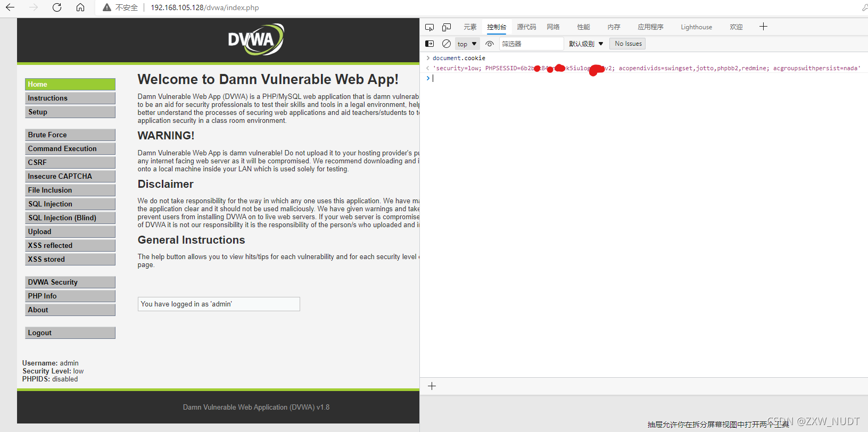Open the Setup page
868x432 pixels.
[x=70, y=112]
